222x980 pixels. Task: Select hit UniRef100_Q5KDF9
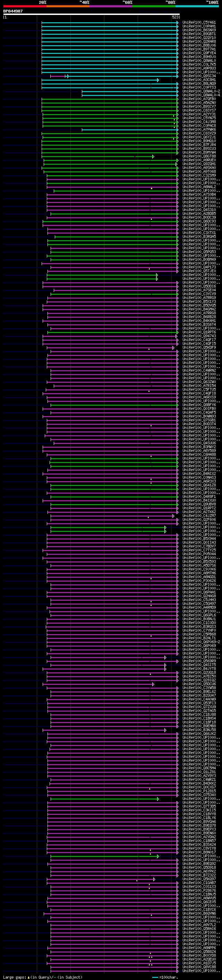199,348
